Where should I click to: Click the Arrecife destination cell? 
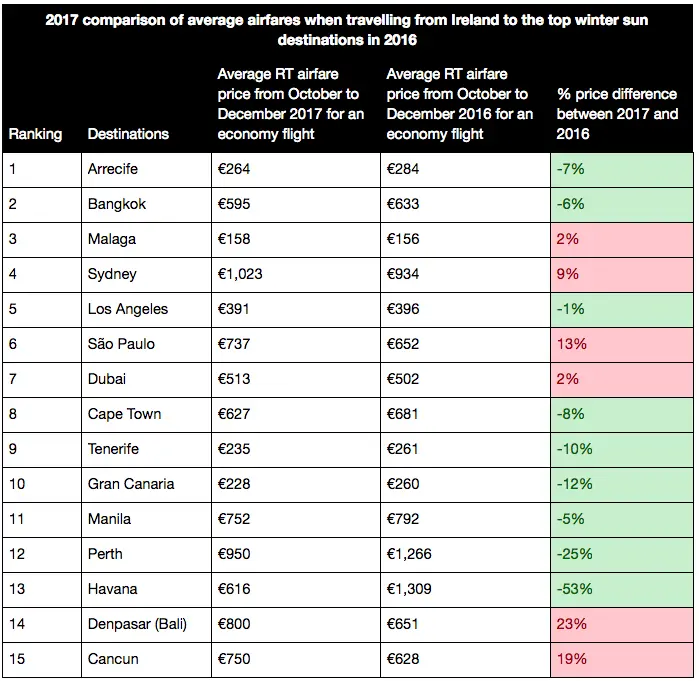point(146,169)
